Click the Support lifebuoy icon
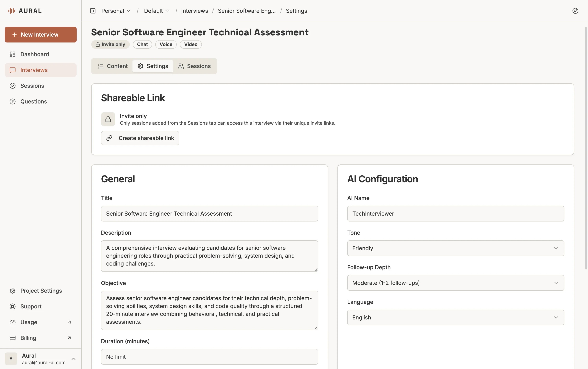The image size is (588, 369). (12, 306)
